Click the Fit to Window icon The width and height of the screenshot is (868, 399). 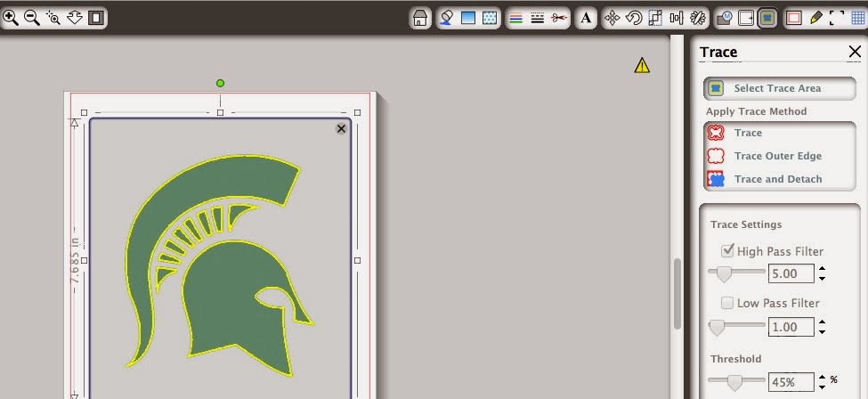tap(96, 18)
